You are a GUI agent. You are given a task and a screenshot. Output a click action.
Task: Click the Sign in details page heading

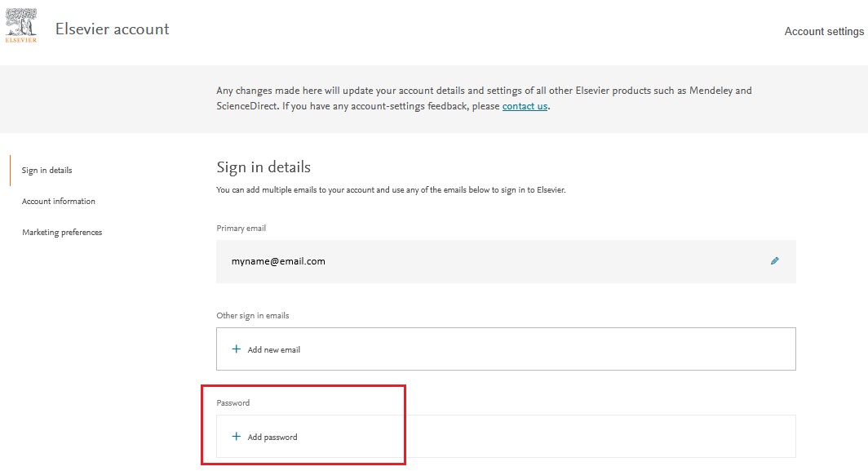coord(263,167)
